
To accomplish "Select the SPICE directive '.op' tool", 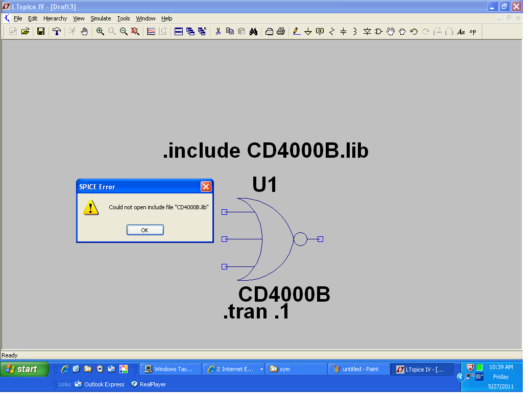I will coord(473,32).
